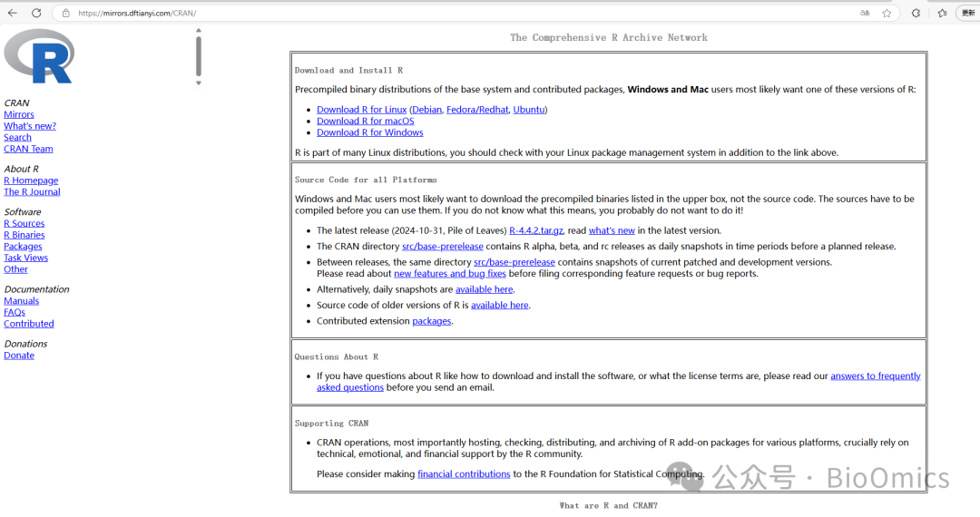Open available here link for daily snapshots
The height and width of the screenshot is (517, 980).
coord(485,289)
